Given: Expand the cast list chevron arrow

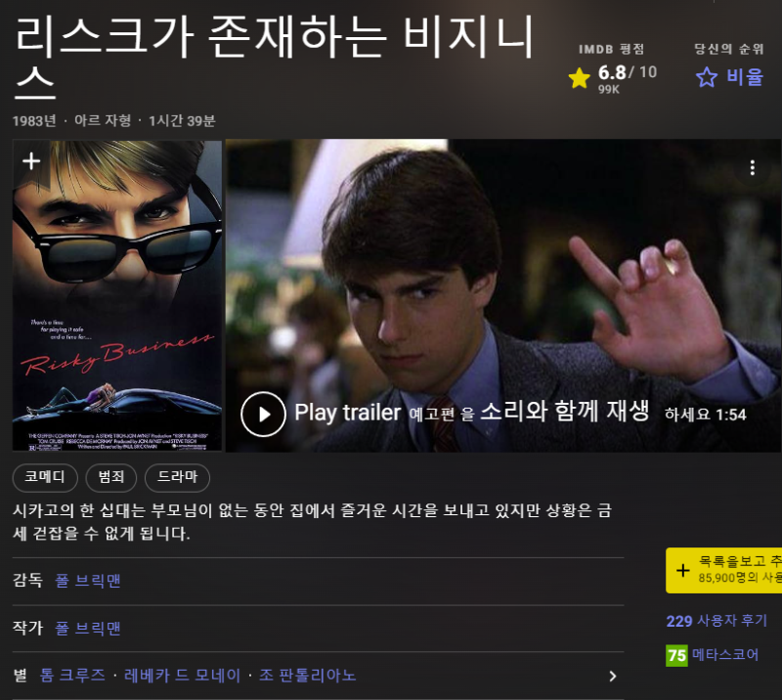Looking at the screenshot, I should [x=613, y=676].
